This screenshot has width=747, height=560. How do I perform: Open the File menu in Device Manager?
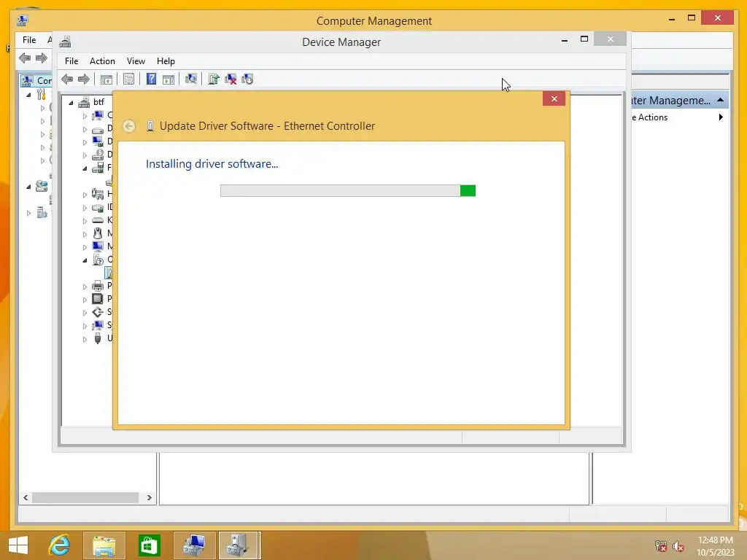tap(71, 61)
